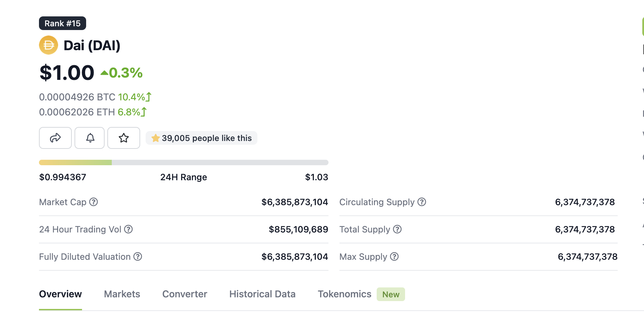Click the Rank #15 badge
Screen dimensions: 644x312
[63, 23]
